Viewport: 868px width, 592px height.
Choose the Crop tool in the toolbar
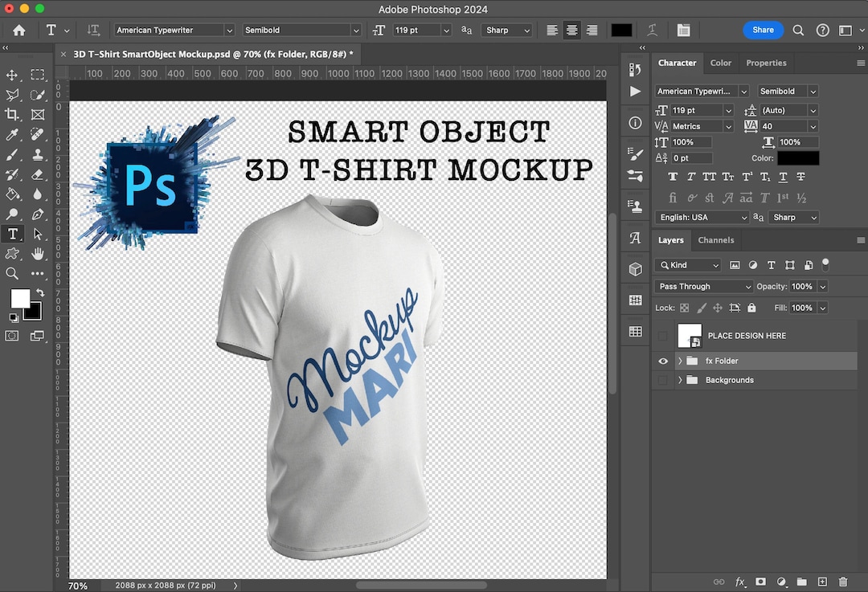pyautogui.click(x=12, y=114)
